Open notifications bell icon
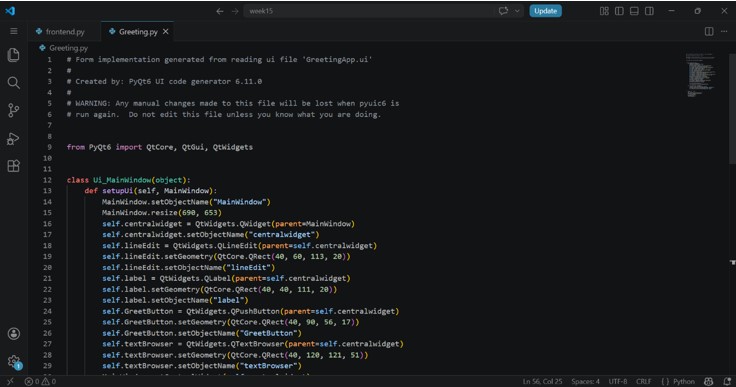The image size is (736, 387). click(727, 381)
